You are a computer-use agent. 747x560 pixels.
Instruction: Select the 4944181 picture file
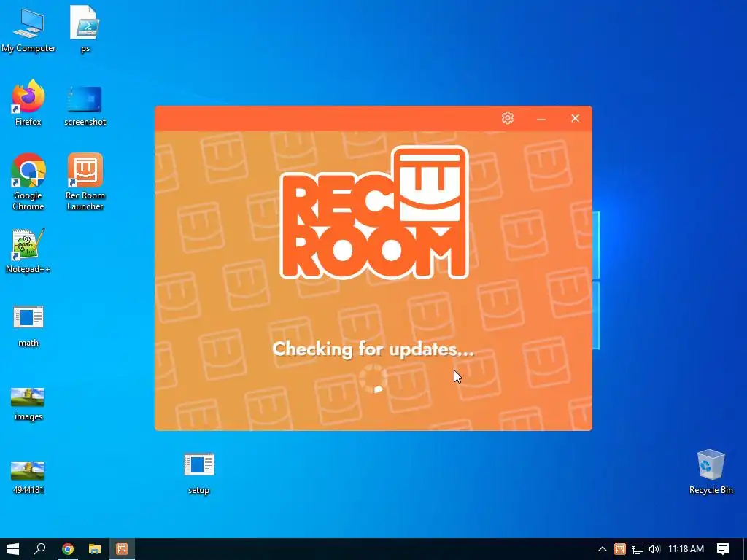click(28, 477)
